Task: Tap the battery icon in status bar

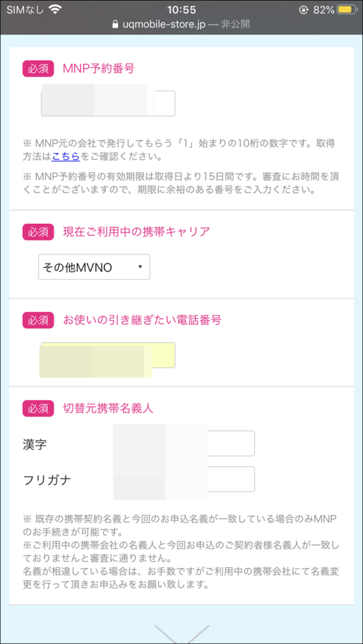Action: (347, 9)
